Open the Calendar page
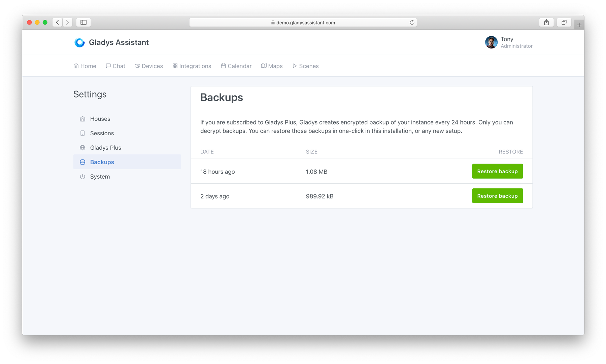This screenshot has height=364, width=606. coord(236,66)
